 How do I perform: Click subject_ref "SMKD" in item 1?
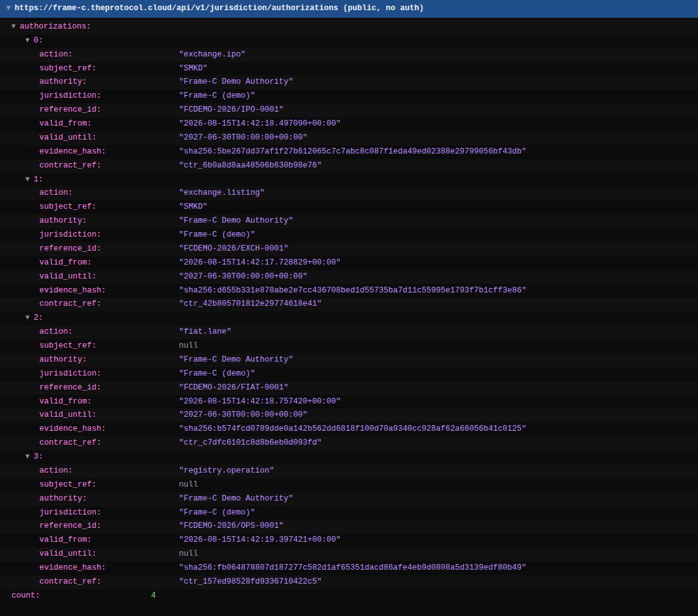tap(193, 206)
